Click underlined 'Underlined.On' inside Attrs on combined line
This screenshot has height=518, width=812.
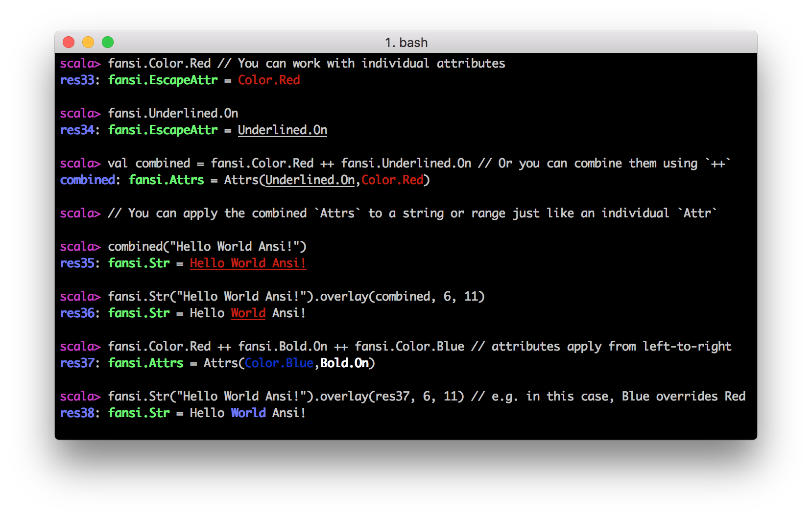pos(310,180)
